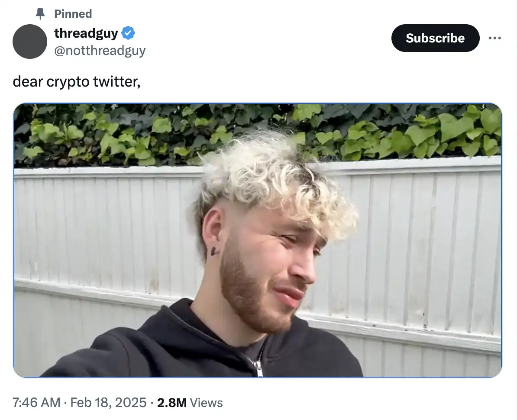Click the blue verified checkmark badge
Viewport: 517px width, 420px height.
pyautogui.click(x=128, y=33)
